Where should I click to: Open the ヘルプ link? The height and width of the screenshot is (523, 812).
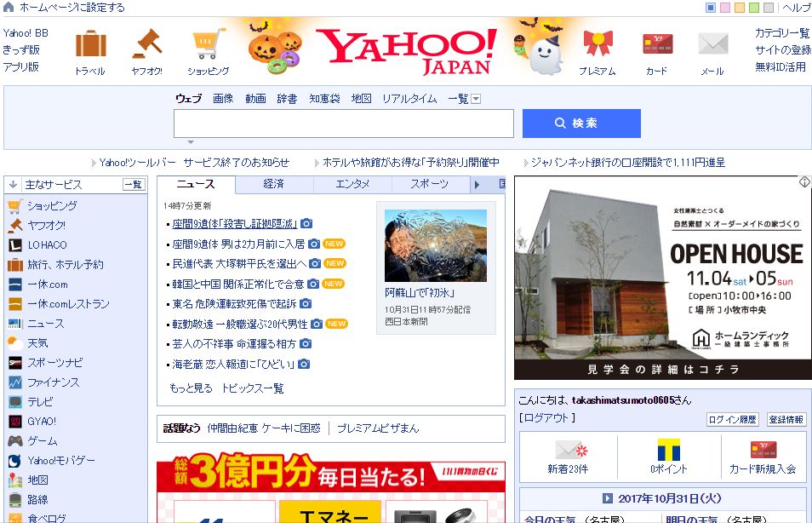pos(797,8)
